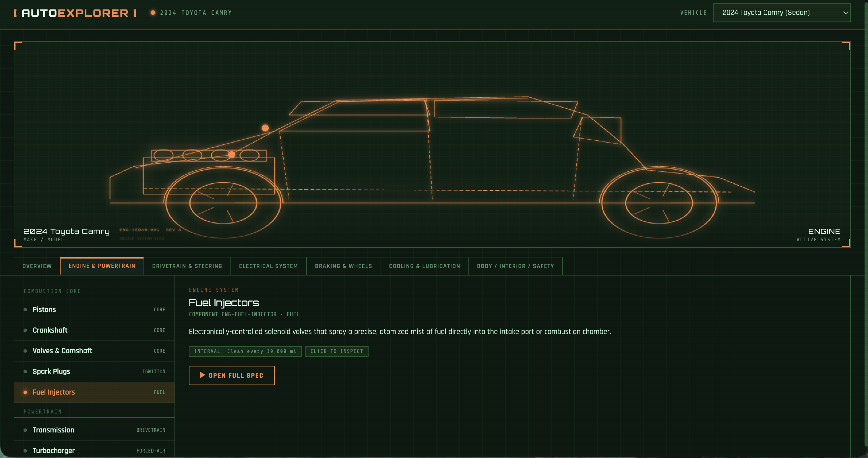Click the DRIVETRAIN tag on Transmission
Screen dimensions: 868x458
tap(151, 430)
